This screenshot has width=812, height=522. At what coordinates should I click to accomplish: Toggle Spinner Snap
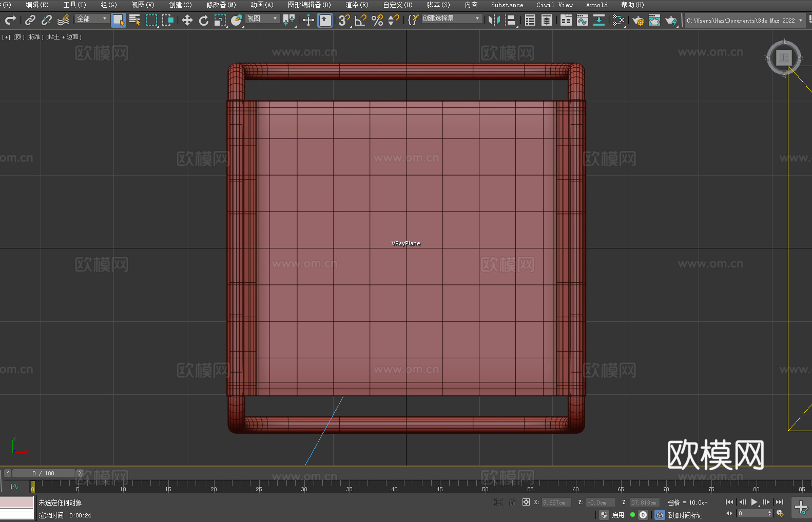pyautogui.click(x=394, y=20)
